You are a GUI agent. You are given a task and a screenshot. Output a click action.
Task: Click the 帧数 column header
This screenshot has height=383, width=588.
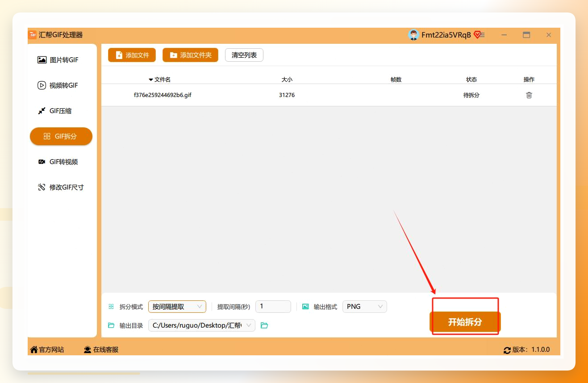coord(396,80)
